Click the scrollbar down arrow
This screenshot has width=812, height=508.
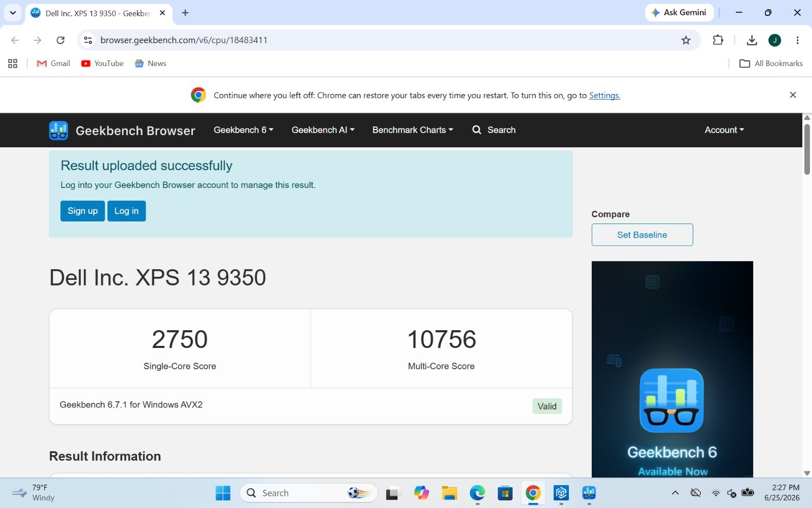pos(807,473)
